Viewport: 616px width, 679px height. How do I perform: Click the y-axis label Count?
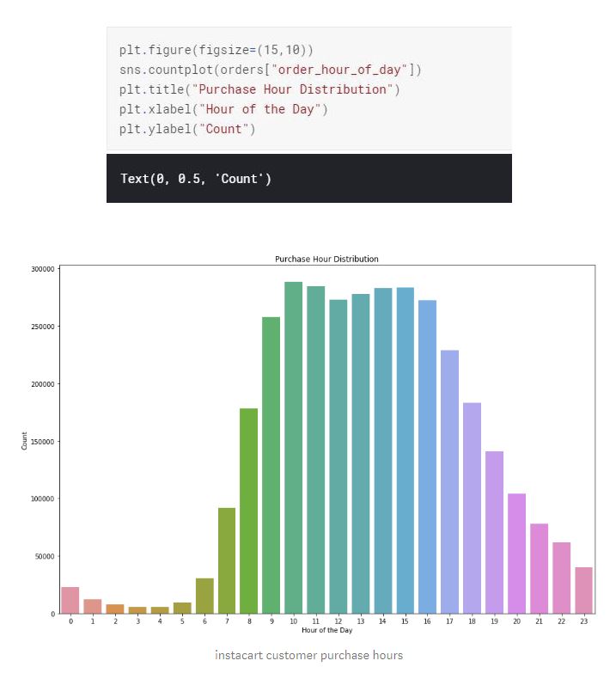click(24, 441)
